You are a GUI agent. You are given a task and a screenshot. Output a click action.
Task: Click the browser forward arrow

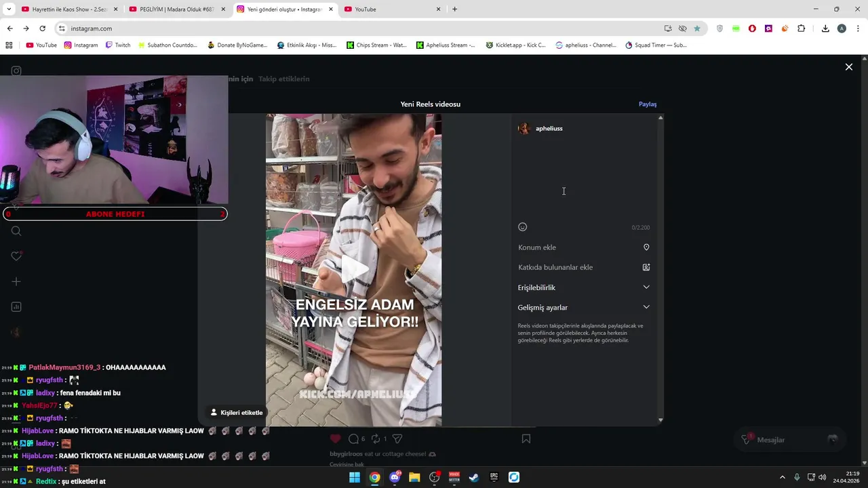tap(26, 28)
